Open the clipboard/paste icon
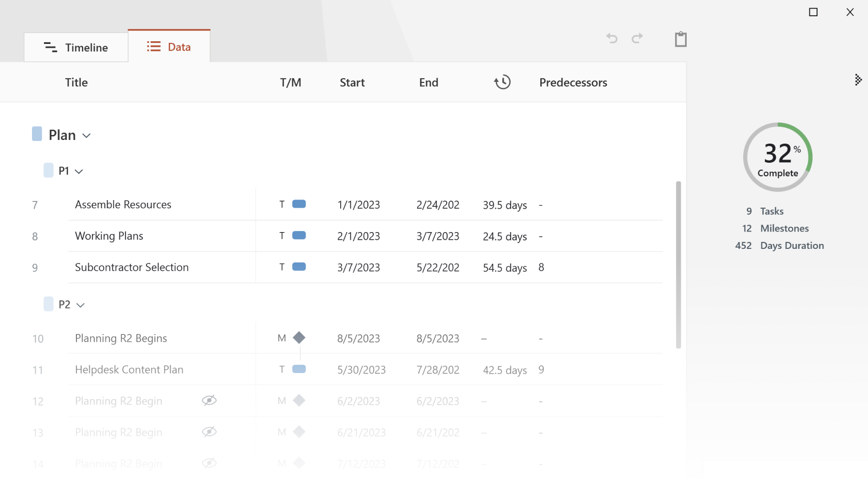This screenshot has height=488, width=868. (680, 38)
